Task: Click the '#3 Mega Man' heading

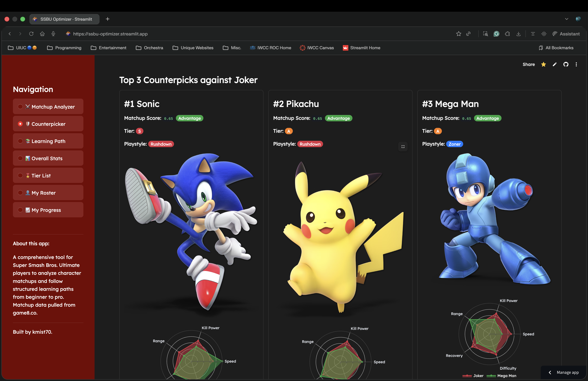Action: 450,104
